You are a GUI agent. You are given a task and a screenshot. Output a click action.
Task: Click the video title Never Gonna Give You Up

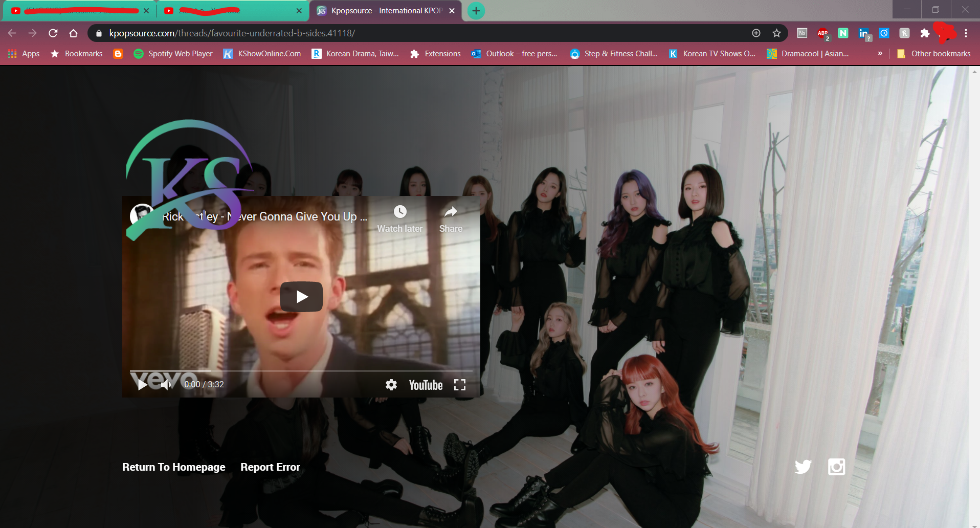click(265, 217)
